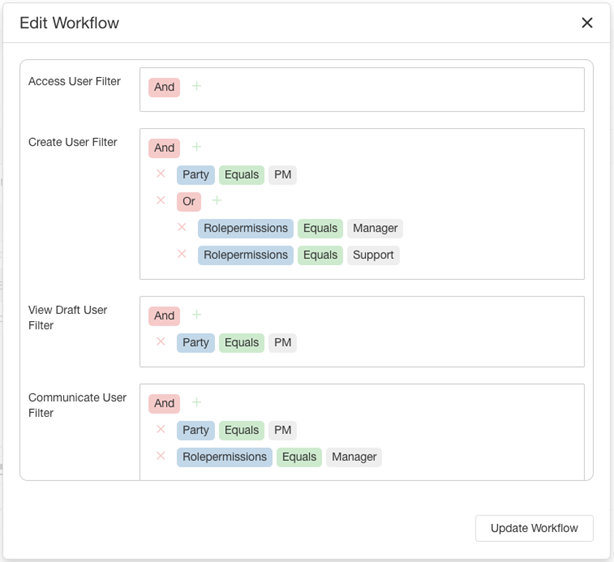
Task: Click plus next to the Or group
Action: [x=217, y=201]
